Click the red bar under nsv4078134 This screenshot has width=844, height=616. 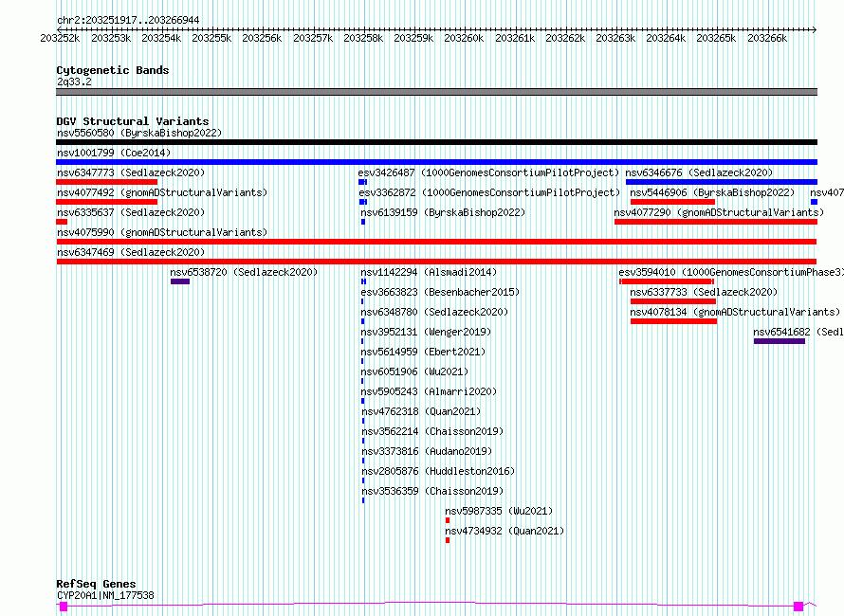673,321
